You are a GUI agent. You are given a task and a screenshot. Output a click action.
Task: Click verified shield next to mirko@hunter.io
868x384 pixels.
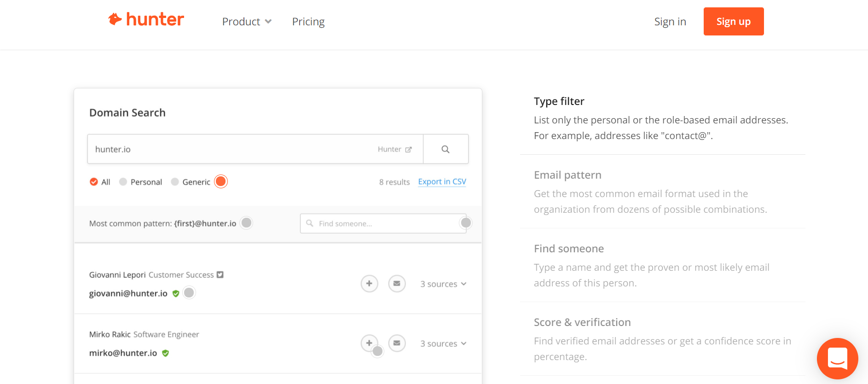[x=166, y=353]
